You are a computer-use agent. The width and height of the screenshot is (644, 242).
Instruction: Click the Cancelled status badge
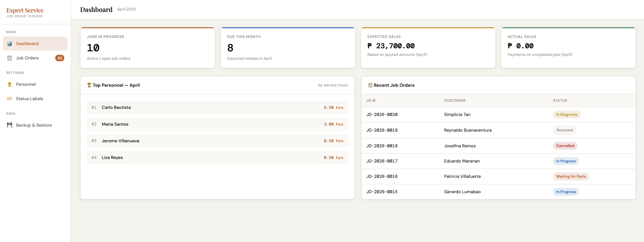pos(565,146)
